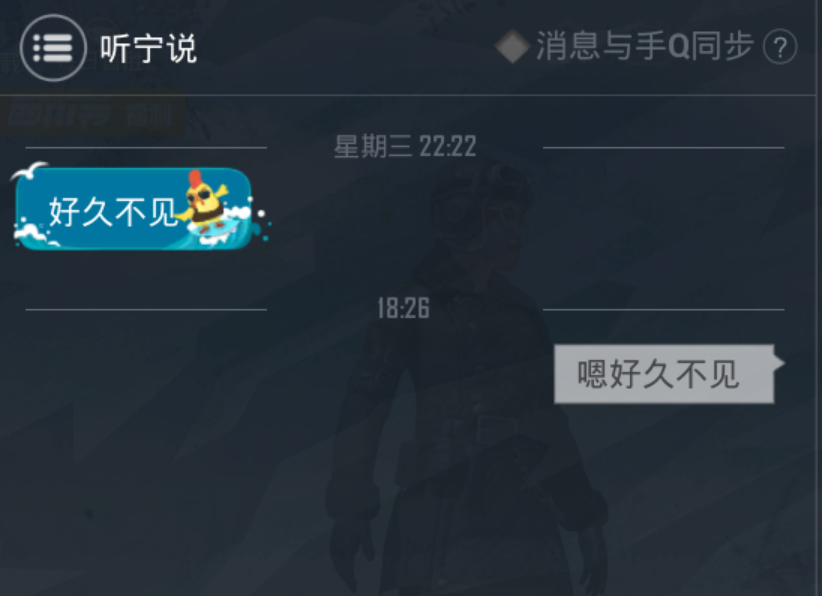
Task: Open the round list menu icon
Action: (x=53, y=48)
